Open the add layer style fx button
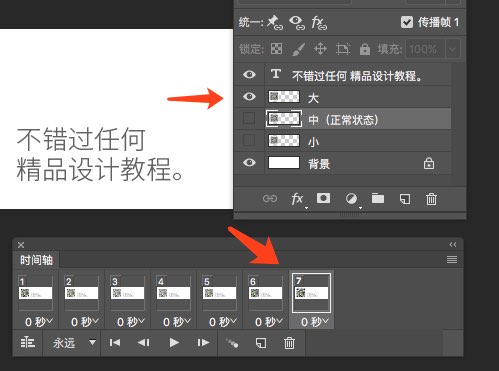Viewport: 499px width, 371px height. click(x=298, y=199)
